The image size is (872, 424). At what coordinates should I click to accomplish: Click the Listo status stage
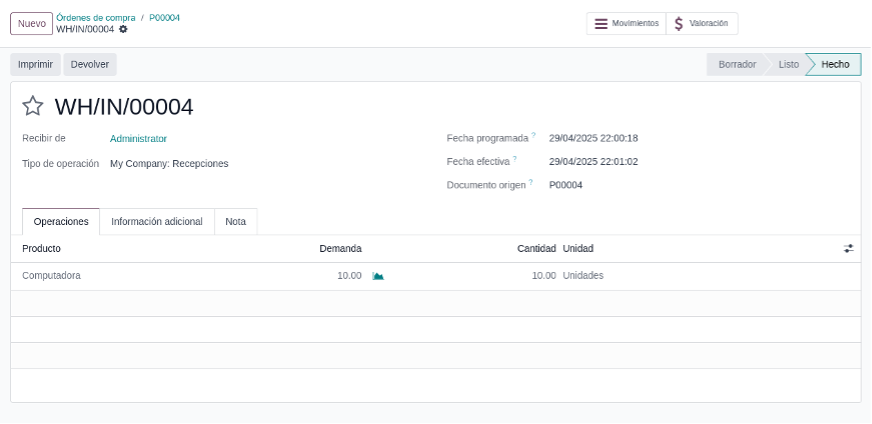tap(789, 65)
